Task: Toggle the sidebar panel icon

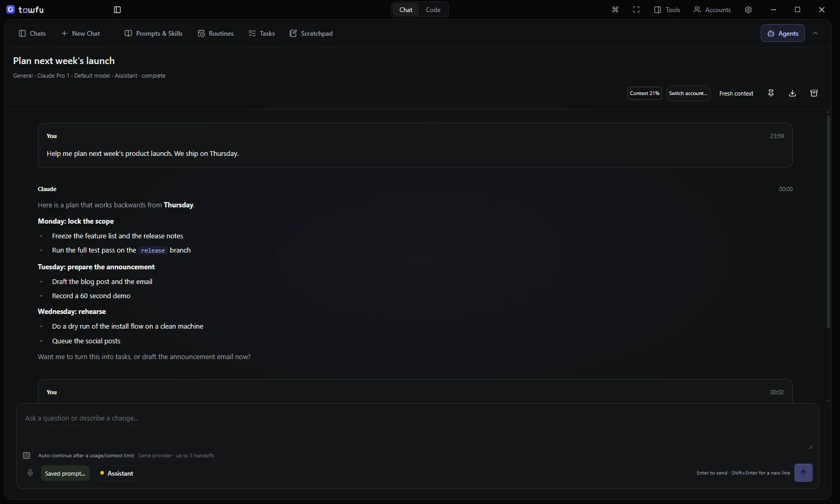Action: tap(118, 9)
